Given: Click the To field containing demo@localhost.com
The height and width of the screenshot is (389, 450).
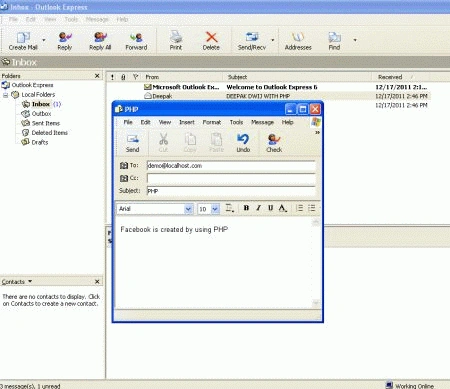Looking at the screenshot, I should pyautogui.click(x=231, y=166).
